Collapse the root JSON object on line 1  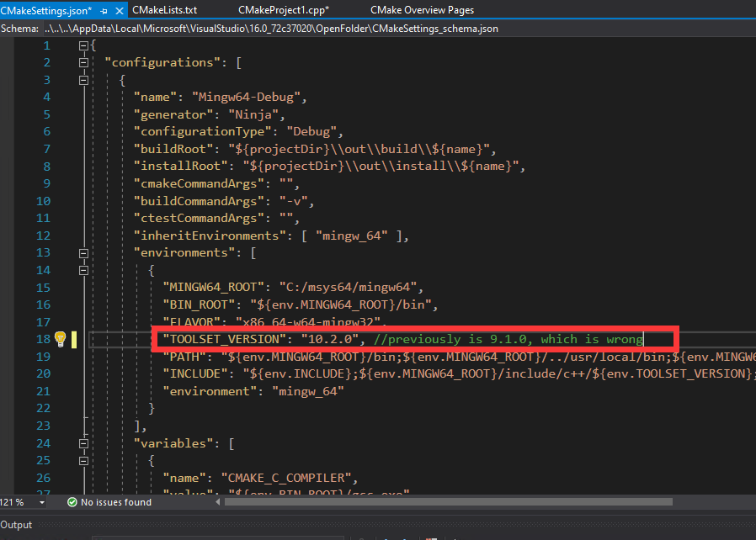click(83, 45)
